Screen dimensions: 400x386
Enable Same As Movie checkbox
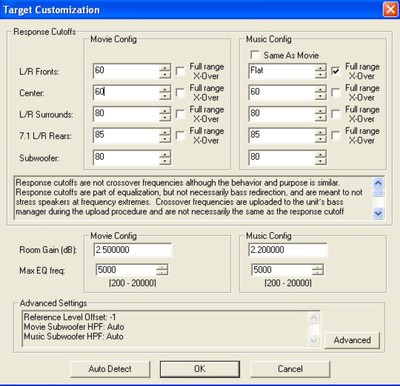tap(255, 55)
